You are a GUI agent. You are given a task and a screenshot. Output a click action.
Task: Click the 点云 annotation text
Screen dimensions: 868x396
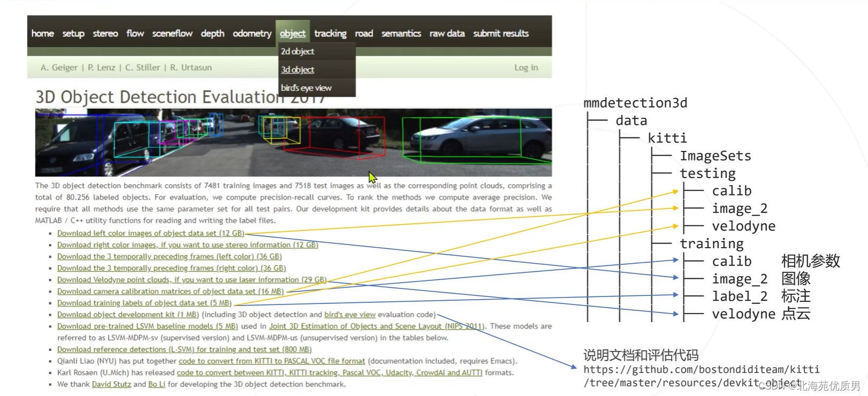pos(796,314)
